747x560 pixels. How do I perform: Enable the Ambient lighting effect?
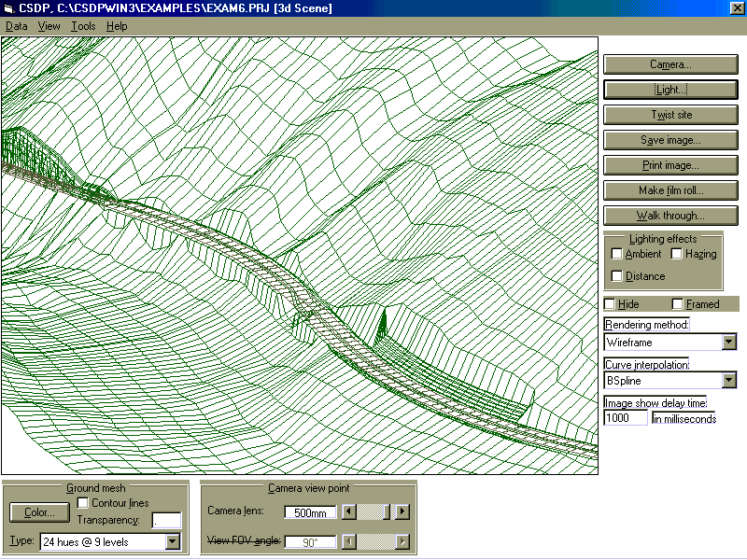click(616, 254)
